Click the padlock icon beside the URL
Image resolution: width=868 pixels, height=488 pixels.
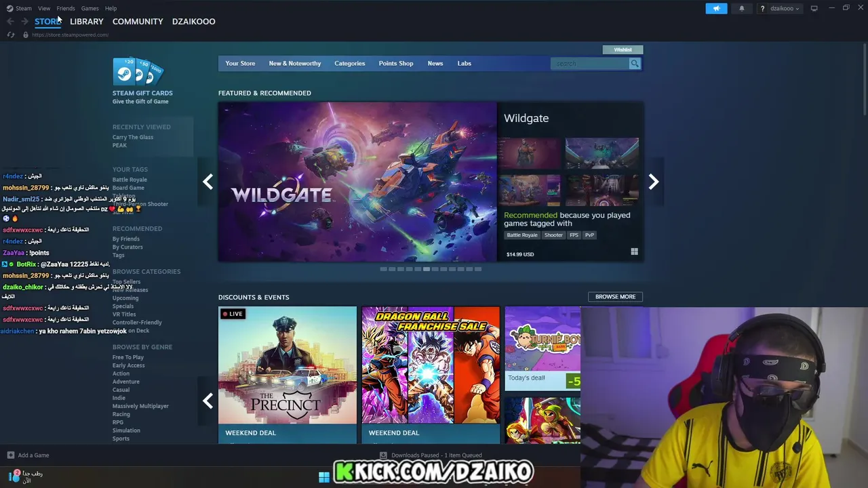point(26,35)
